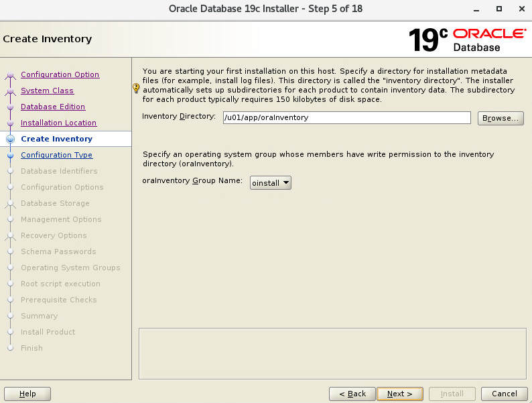Viewport: 532px width, 403px height.
Task: Click the message area at bottom
Action: point(332,353)
